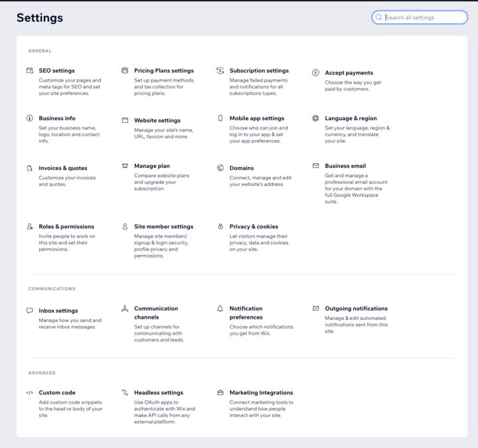Open Pricing Plans settings
Image resolution: width=478 pixels, height=448 pixels.
164,70
